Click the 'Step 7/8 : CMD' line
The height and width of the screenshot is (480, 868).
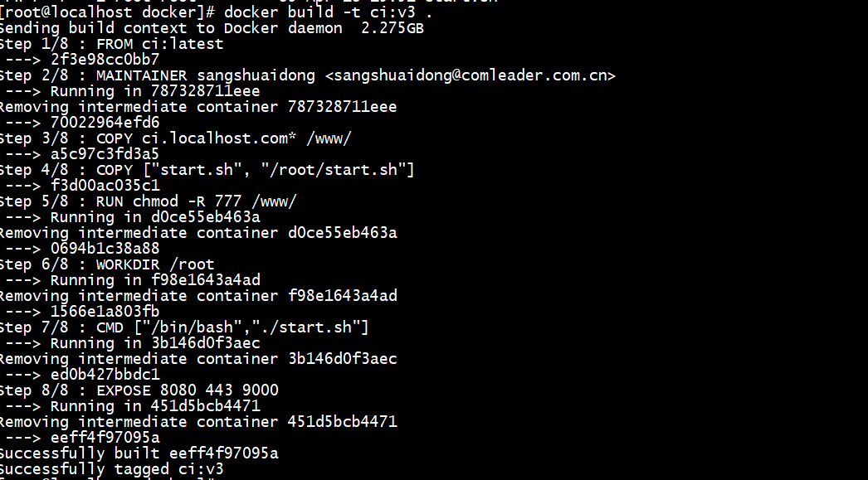point(183,327)
